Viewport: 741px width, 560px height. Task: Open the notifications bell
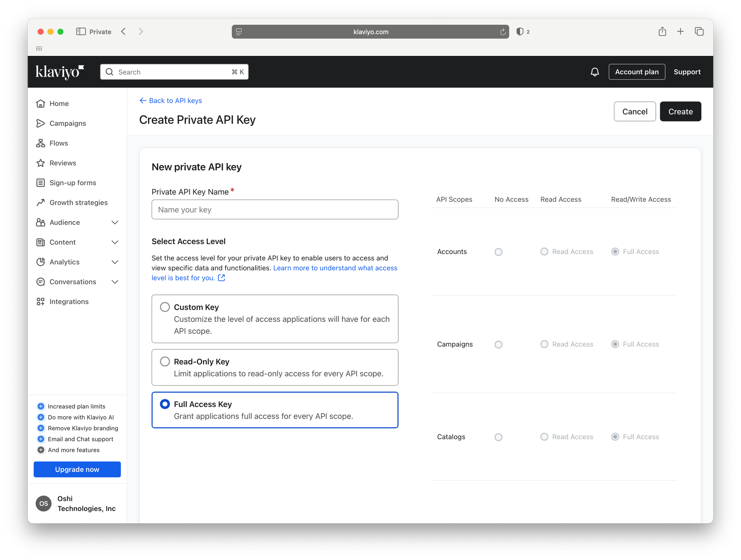[x=595, y=72]
